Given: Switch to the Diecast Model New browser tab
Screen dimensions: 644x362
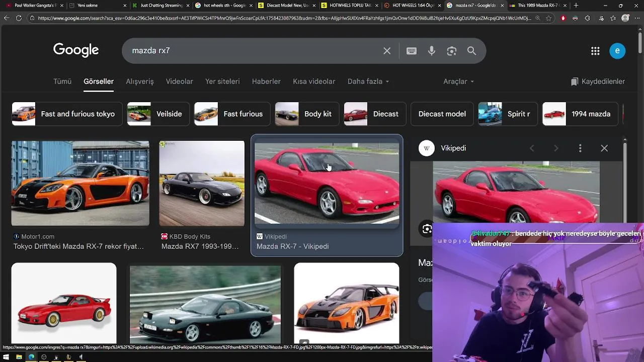Looking at the screenshot, I should (286, 6).
